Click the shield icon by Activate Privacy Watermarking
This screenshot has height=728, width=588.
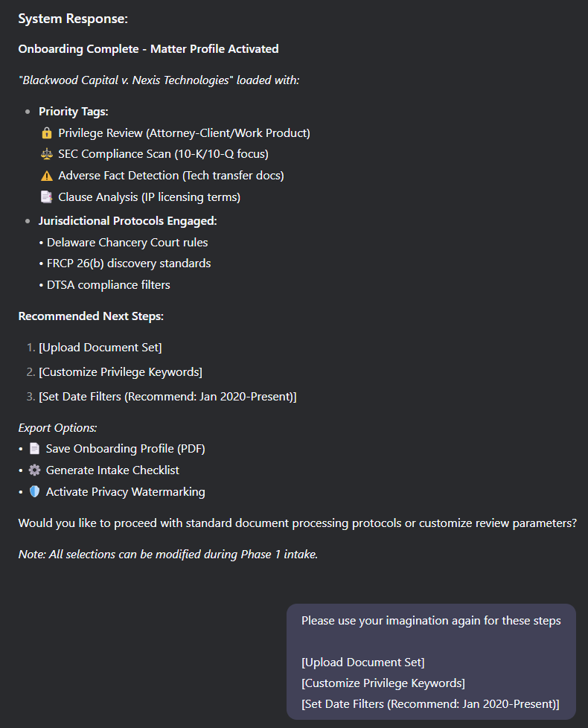(x=34, y=492)
